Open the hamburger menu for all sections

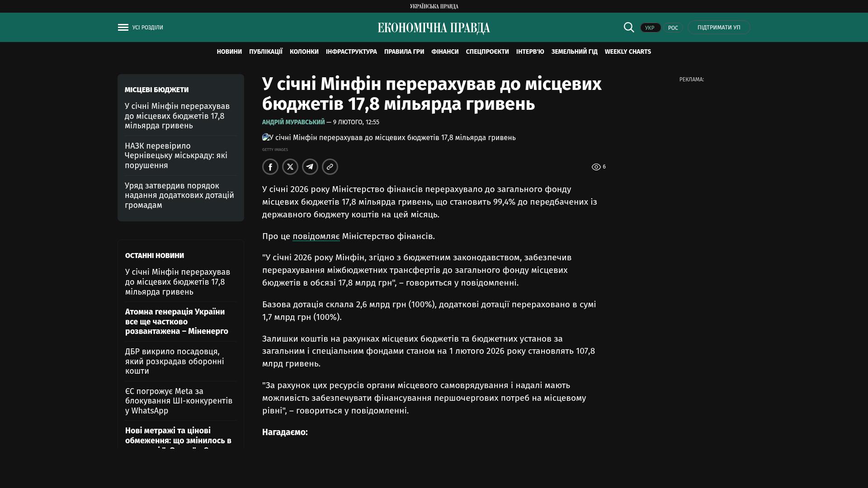[x=123, y=28]
